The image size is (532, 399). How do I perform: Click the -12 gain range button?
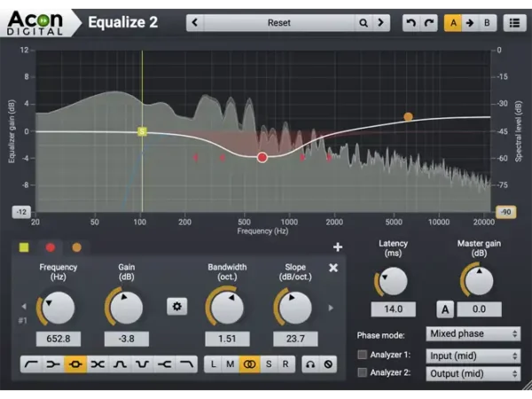coord(21,212)
